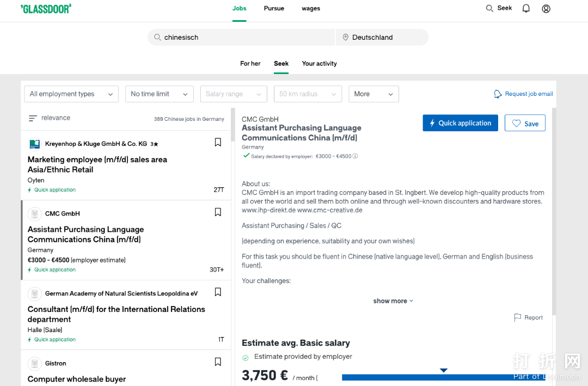Image resolution: width=588 pixels, height=386 pixels.
Task: Click the chinesisch search input field
Action: click(x=245, y=38)
